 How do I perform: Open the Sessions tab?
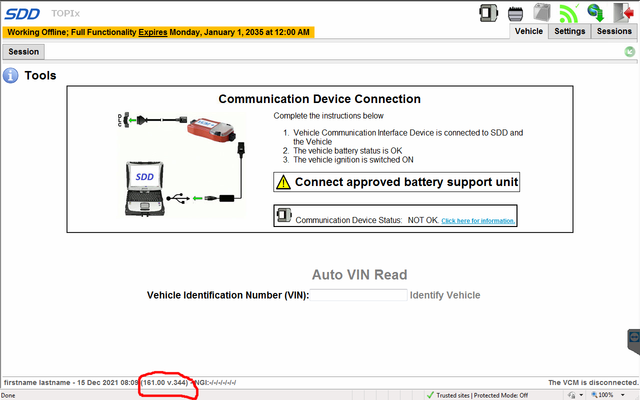pos(614,31)
